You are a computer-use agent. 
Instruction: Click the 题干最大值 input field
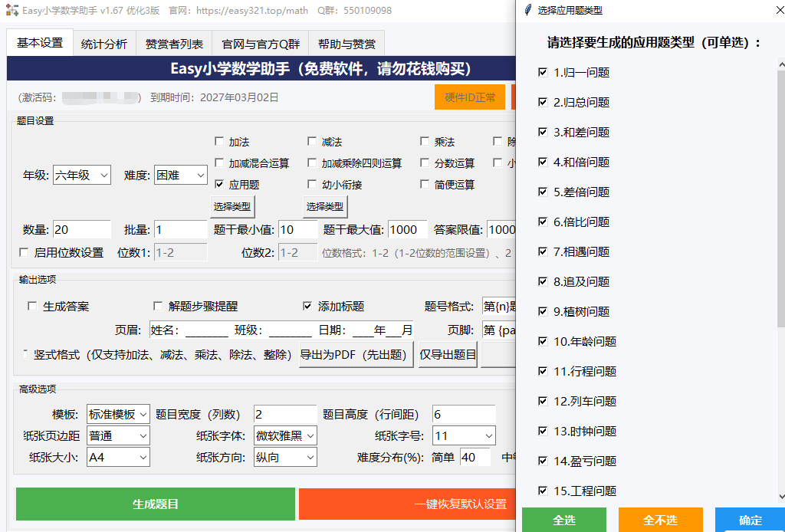point(408,230)
